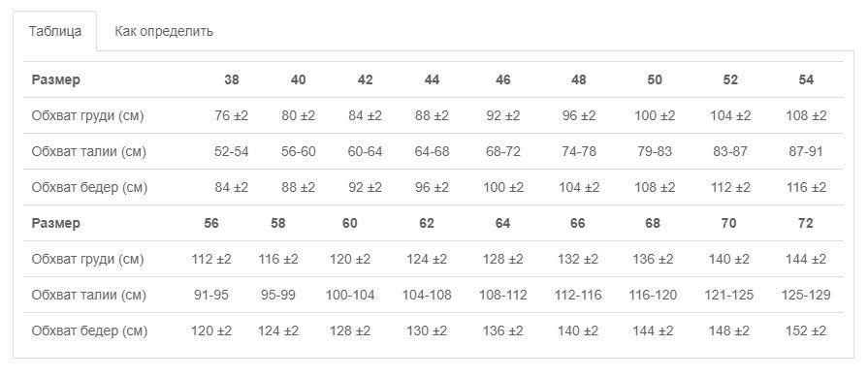Select size 64 header cell
The image size is (868, 377).
click(502, 223)
